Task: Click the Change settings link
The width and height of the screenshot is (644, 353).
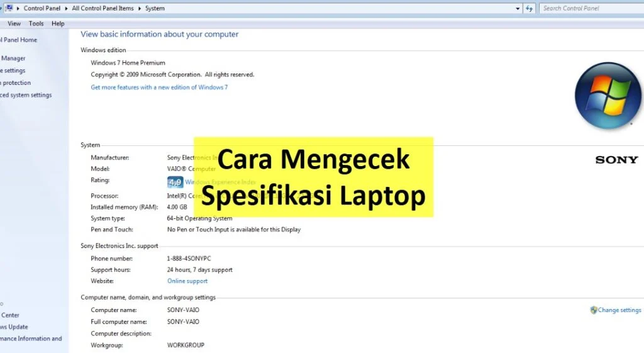Action: tap(619, 310)
